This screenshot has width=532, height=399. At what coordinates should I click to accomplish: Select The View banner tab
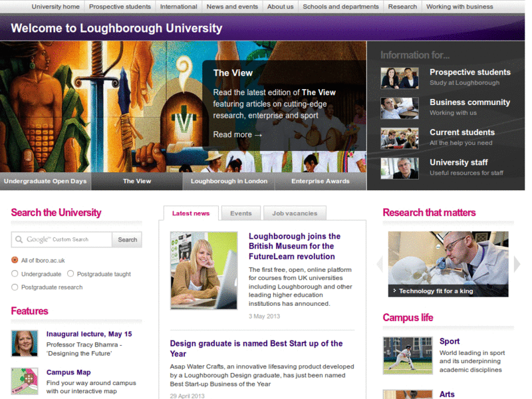[x=137, y=181]
